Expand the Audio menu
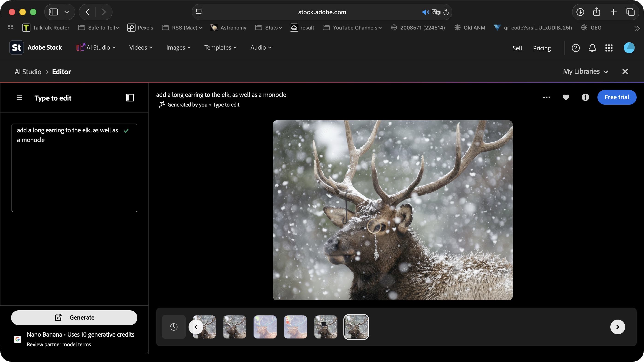The height and width of the screenshot is (362, 644). [x=261, y=47]
